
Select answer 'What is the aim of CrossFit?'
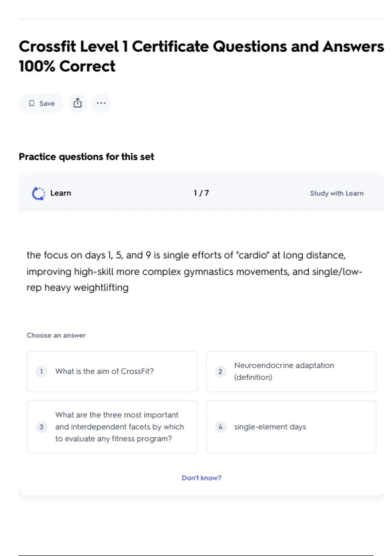point(112,372)
